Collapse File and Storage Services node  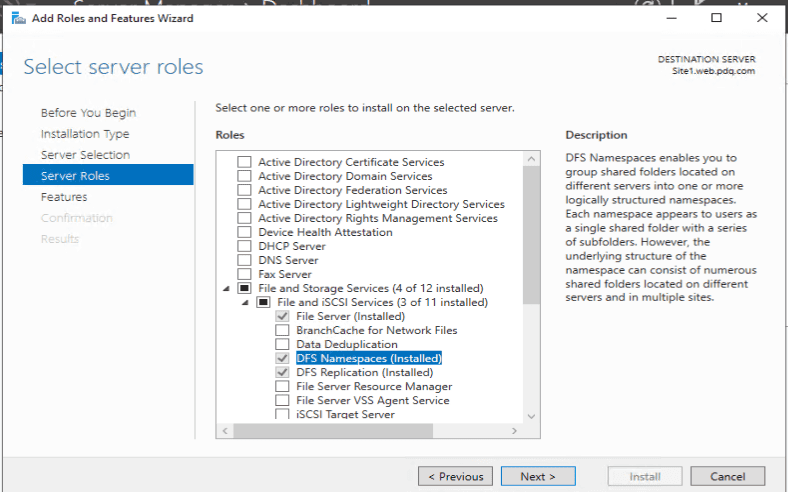226,288
